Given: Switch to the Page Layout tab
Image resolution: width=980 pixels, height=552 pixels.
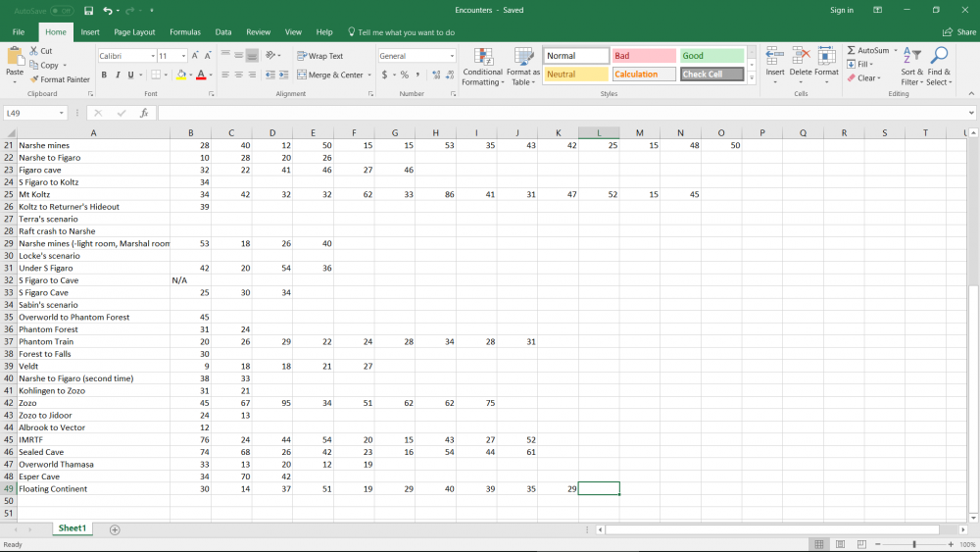Looking at the screenshot, I should pos(134,32).
